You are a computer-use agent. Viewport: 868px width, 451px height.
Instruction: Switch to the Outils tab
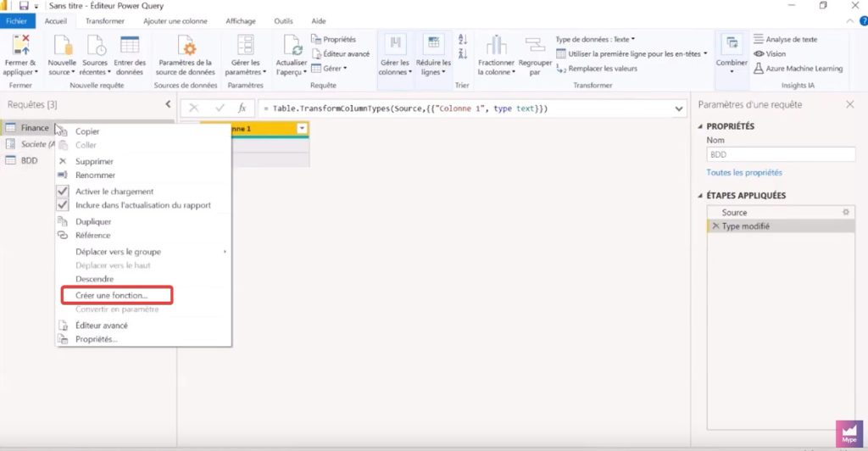pyautogui.click(x=283, y=21)
